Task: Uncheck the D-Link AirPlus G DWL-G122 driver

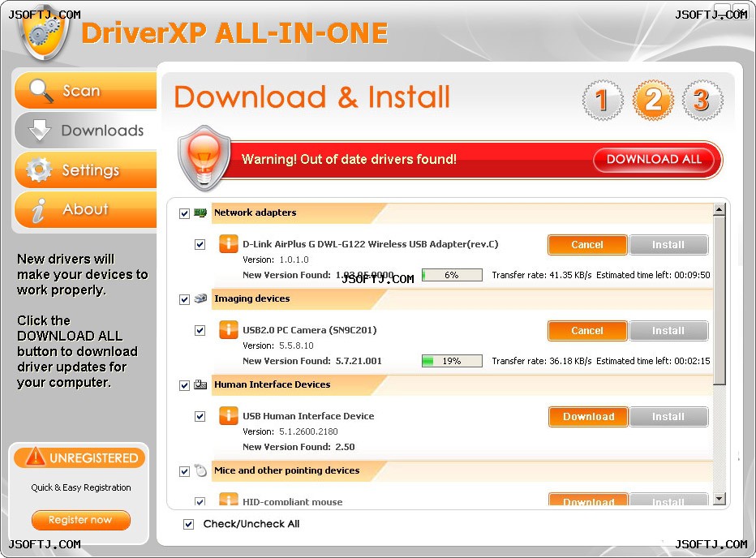Action: [200, 244]
